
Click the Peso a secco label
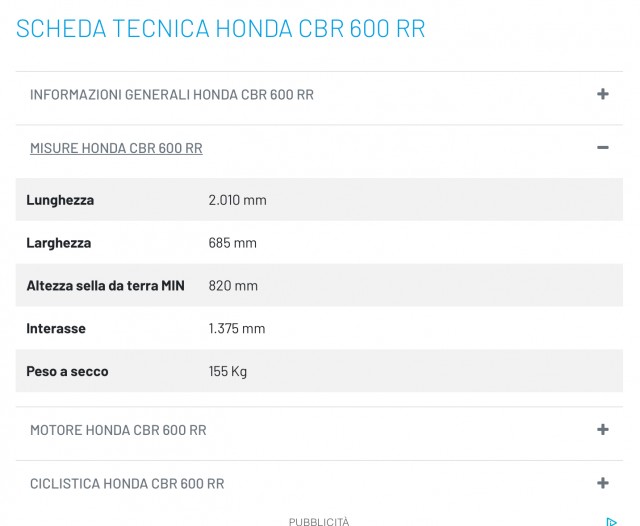click(67, 372)
